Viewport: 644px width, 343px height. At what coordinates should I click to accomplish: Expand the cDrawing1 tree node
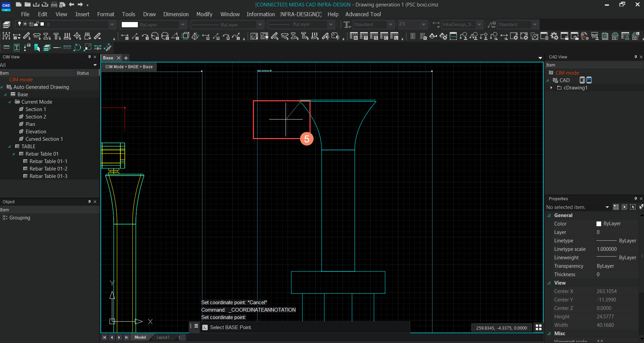(x=551, y=87)
